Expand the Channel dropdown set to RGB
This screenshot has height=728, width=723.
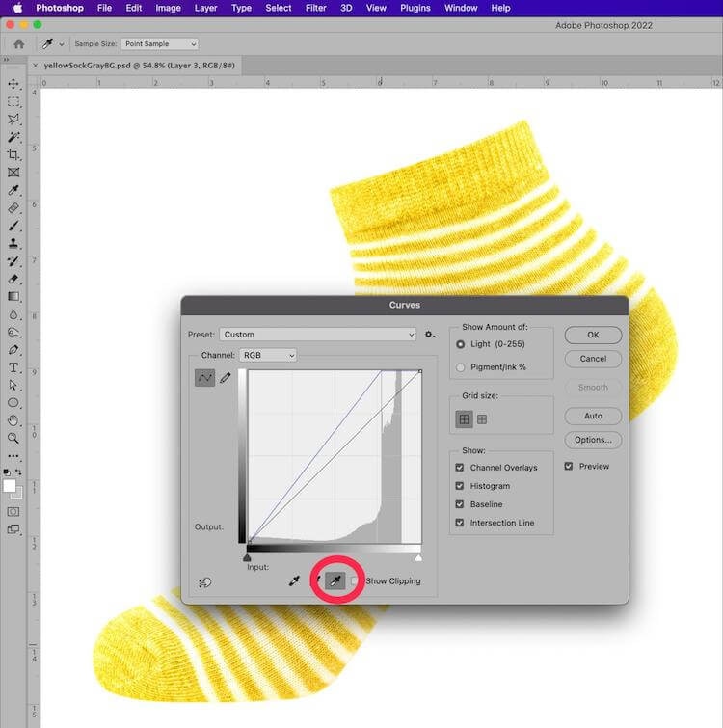[x=268, y=355]
